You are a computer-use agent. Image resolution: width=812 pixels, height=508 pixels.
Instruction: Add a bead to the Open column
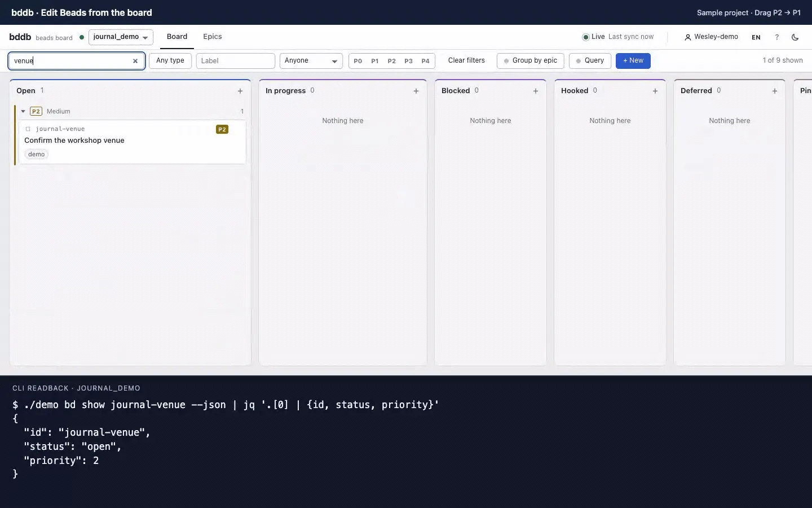[240, 91]
